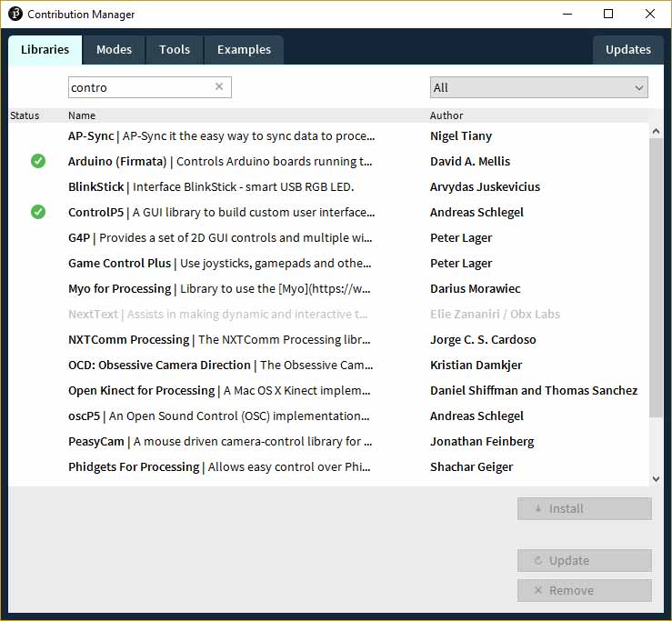Click author Darius Morawiec
This screenshot has width=672, height=621.
[476, 288]
